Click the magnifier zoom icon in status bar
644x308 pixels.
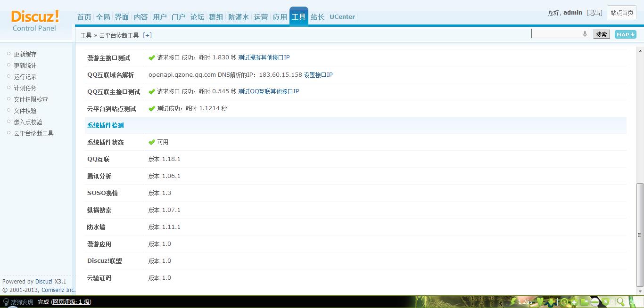tap(621, 302)
